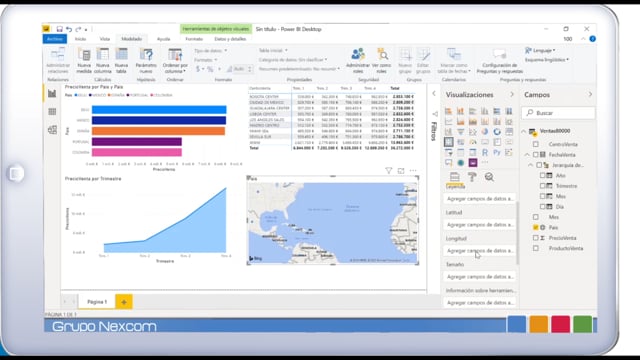This screenshot has width=640, height=360.
Task: Click Tamaño's Agregar campos de datos well
Action: (x=480, y=277)
